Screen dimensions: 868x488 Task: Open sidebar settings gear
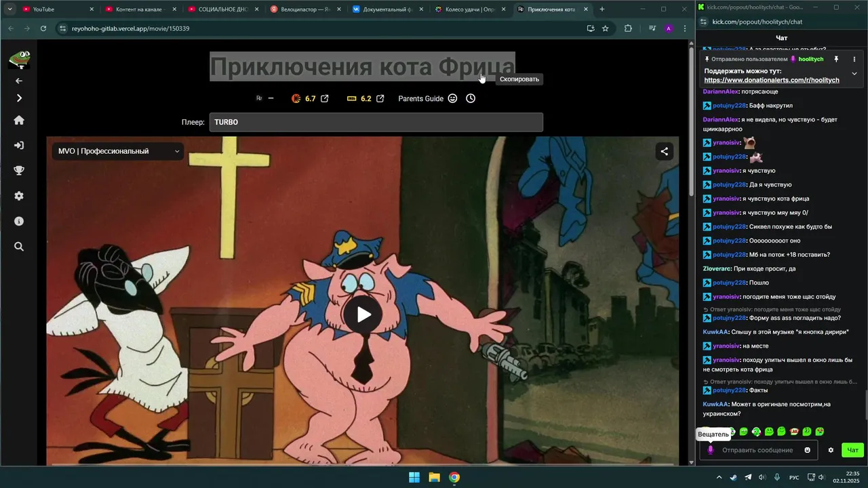pyautogui.click(x=19, y=196)
